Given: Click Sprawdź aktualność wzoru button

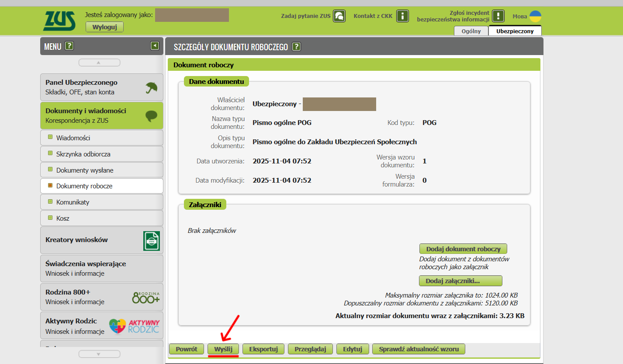Looking at the screenshot, I should 419,349.
